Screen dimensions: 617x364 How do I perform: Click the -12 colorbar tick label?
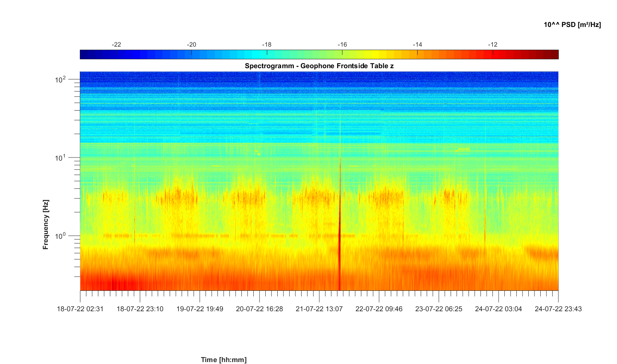click(x=492, y=45)
